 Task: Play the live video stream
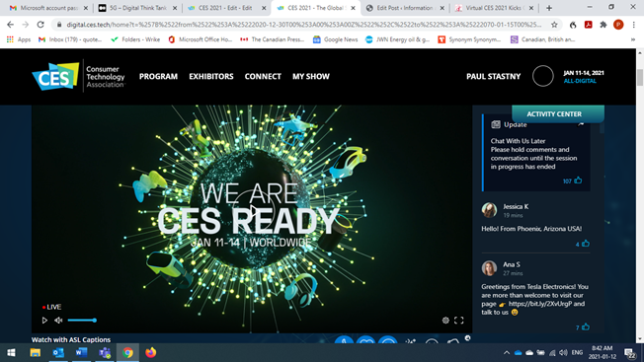click(44, 321)
